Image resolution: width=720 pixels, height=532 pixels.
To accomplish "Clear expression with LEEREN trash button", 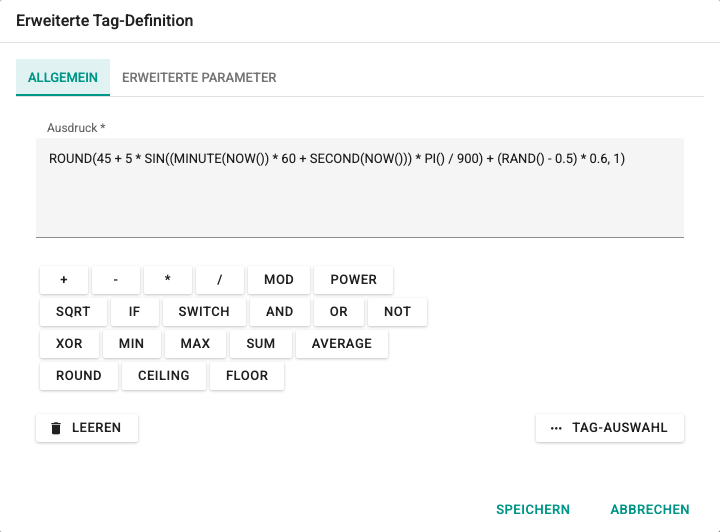I will click(x=87, y=428).
